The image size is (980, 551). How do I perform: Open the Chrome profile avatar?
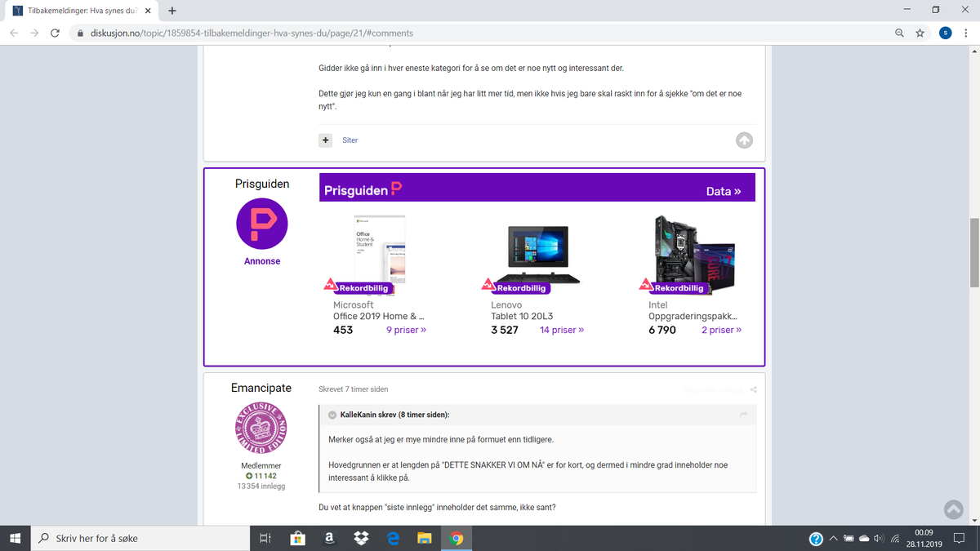pyautogui.click(x=945, y=33)
